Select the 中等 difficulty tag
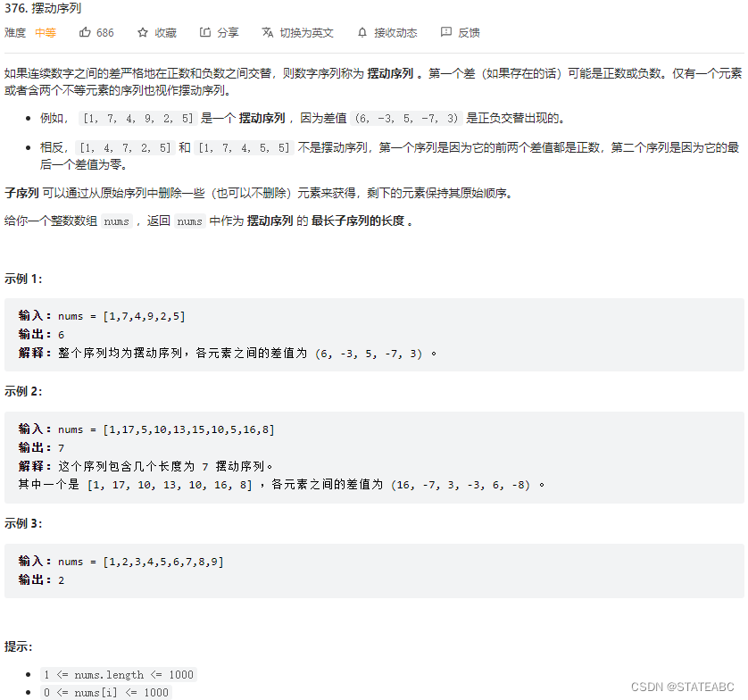 coord(45,32)
